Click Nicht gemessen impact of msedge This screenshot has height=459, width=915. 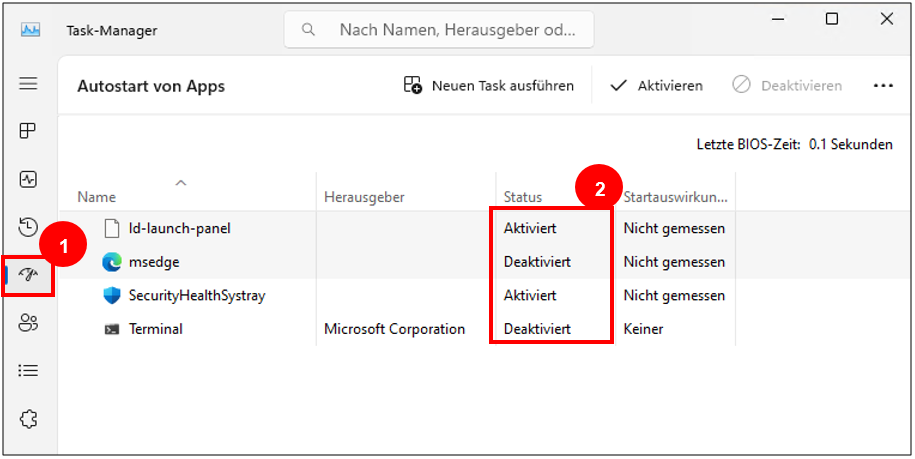[x=674, y=262]
